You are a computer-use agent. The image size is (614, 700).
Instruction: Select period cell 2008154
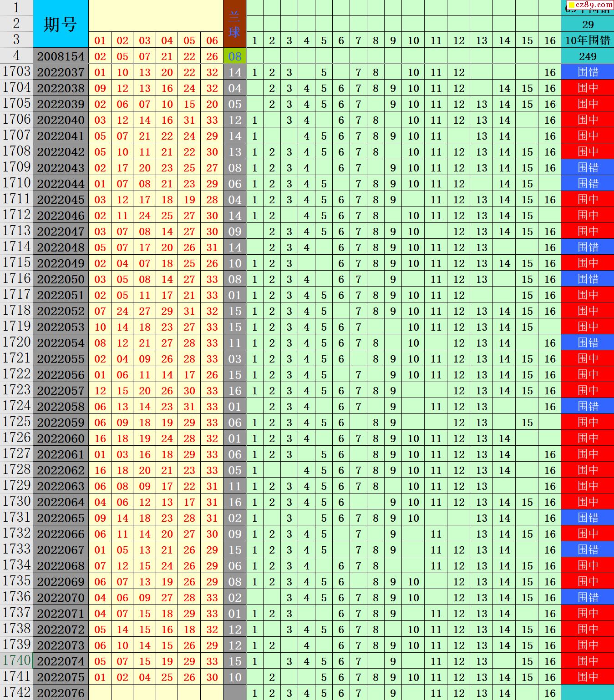61,56
